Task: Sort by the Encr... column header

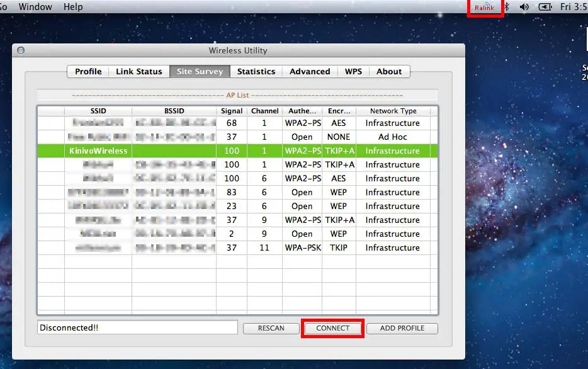Action: coord(339,111)
